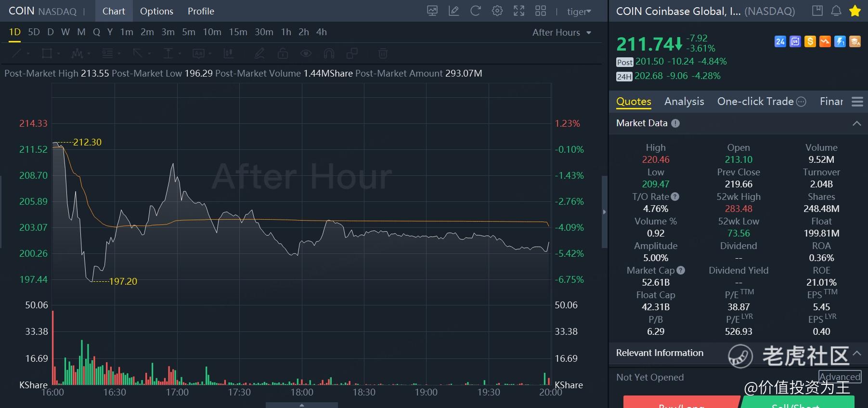Refresh the chart with the reload icon
868x408 pixels.
pos(476,11)
